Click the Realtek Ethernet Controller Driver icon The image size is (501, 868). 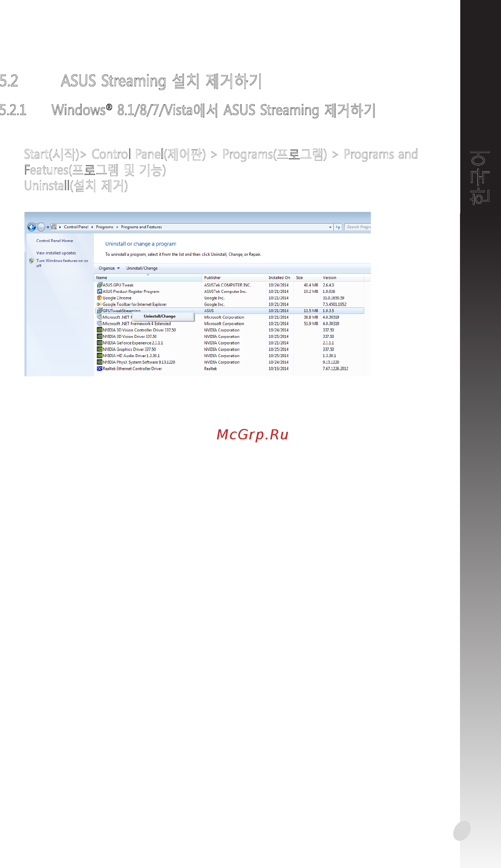(x=99, y=369)
